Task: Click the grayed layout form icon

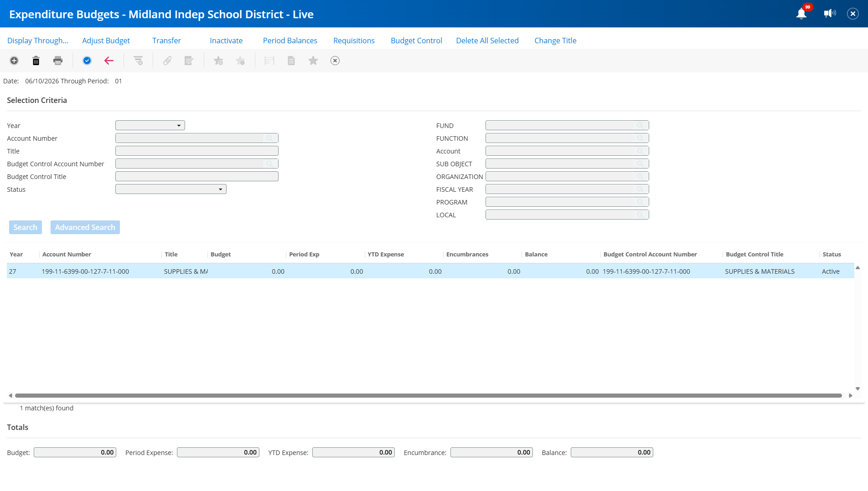Action: tap(269, 61)
